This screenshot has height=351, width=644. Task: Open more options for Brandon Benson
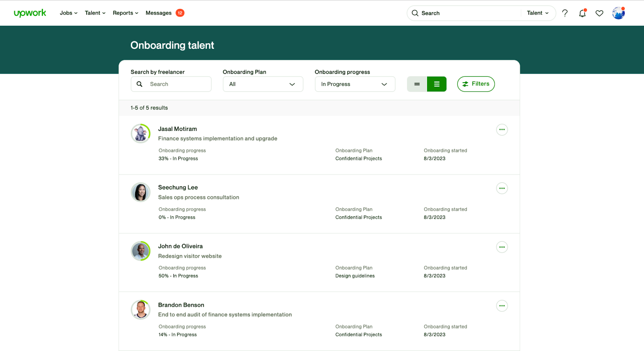pos(502,306)
